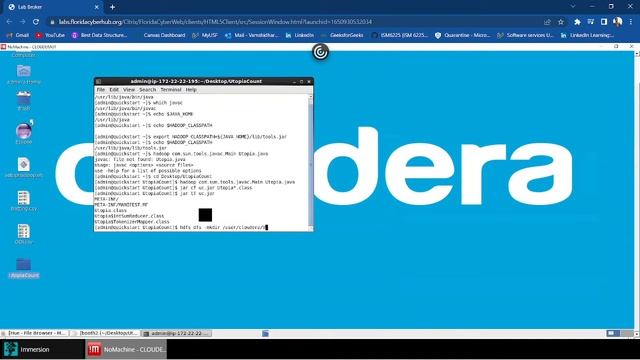Bookmark this page with the star icon
640x360 pixels.
click(x=561, y=22)
